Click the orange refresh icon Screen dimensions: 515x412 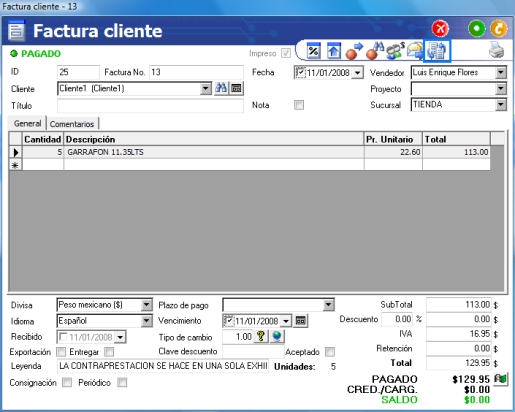(499, 29)
